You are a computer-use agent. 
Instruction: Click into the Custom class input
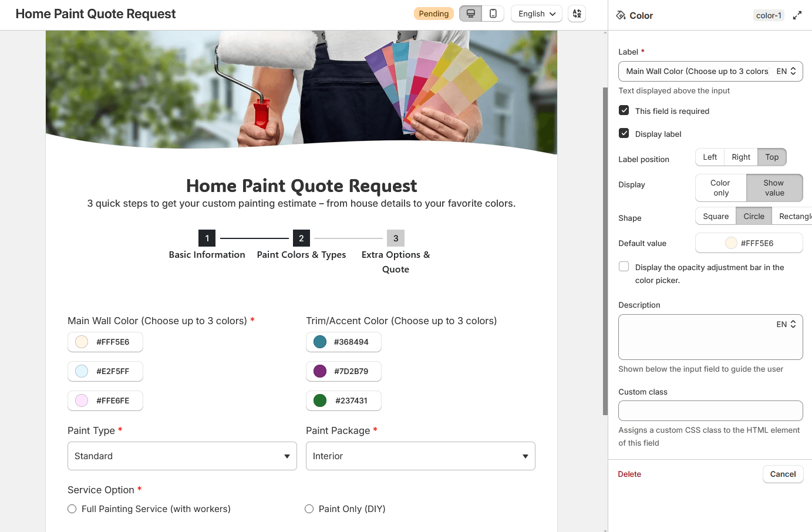click(x=710, y=411)
